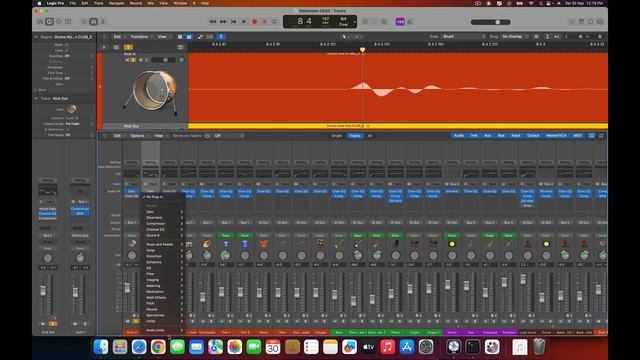Image resolution: width=640 pixels, height=360 pixels.
Task: Adjust the master volume slider
Action: click(x=491, y=22)
